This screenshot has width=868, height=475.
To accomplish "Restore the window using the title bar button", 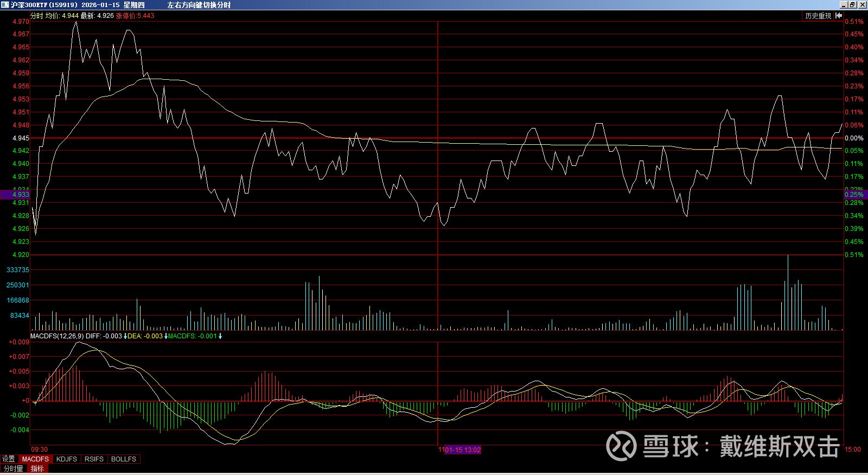I will [x=852, y=5].
